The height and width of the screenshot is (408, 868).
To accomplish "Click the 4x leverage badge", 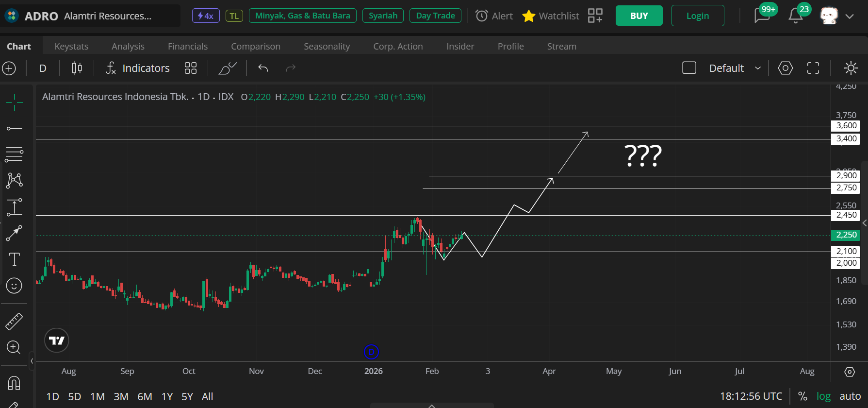I will [206, 16].
